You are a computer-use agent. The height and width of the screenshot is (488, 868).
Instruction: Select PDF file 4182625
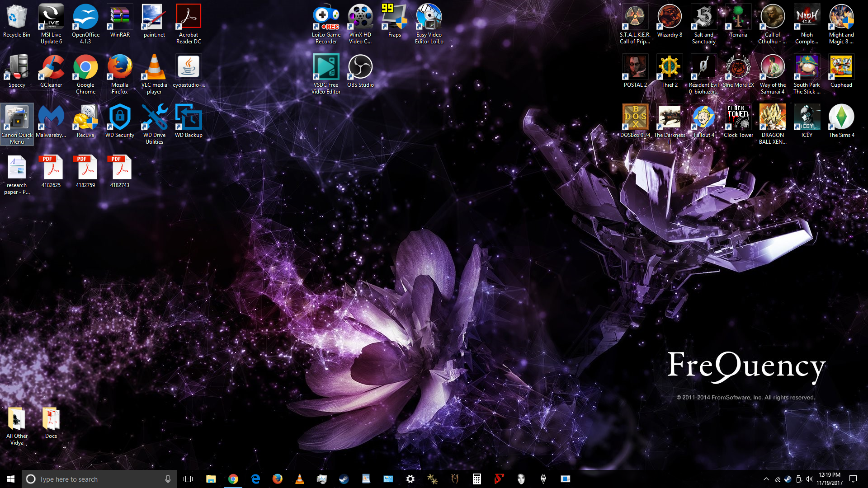pyautogui.click(x=51, y=172)
